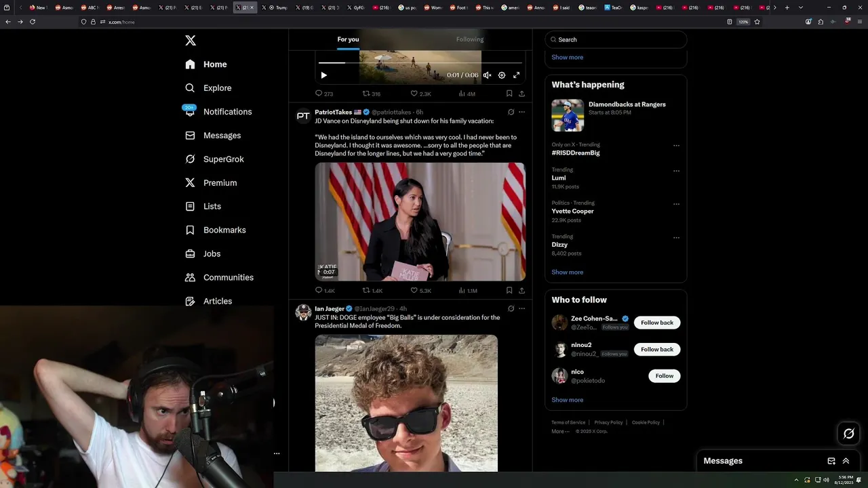This screenshot has width=868, height=488.
Task: Open PatriotTakes profile avatar
Action: [x=303, y=116]
